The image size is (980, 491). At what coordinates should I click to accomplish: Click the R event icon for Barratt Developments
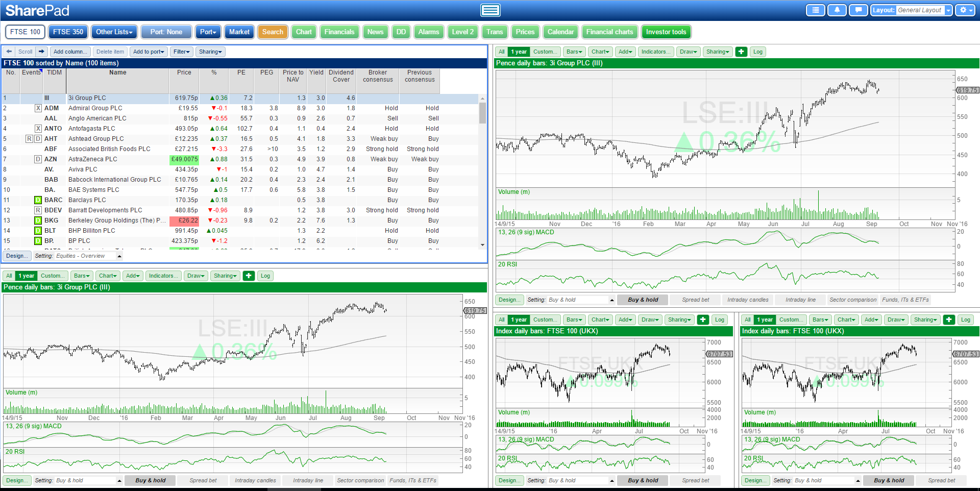point(38,210)
